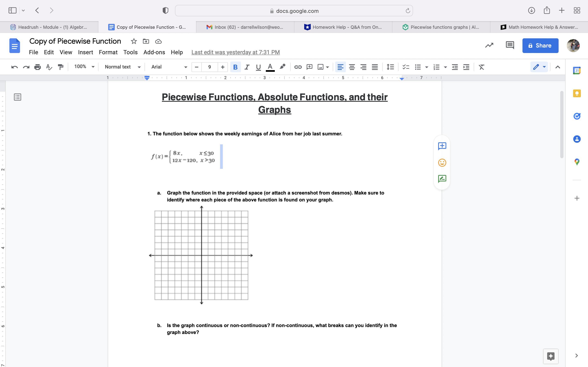Click the blue Share button

click(540, 45)
